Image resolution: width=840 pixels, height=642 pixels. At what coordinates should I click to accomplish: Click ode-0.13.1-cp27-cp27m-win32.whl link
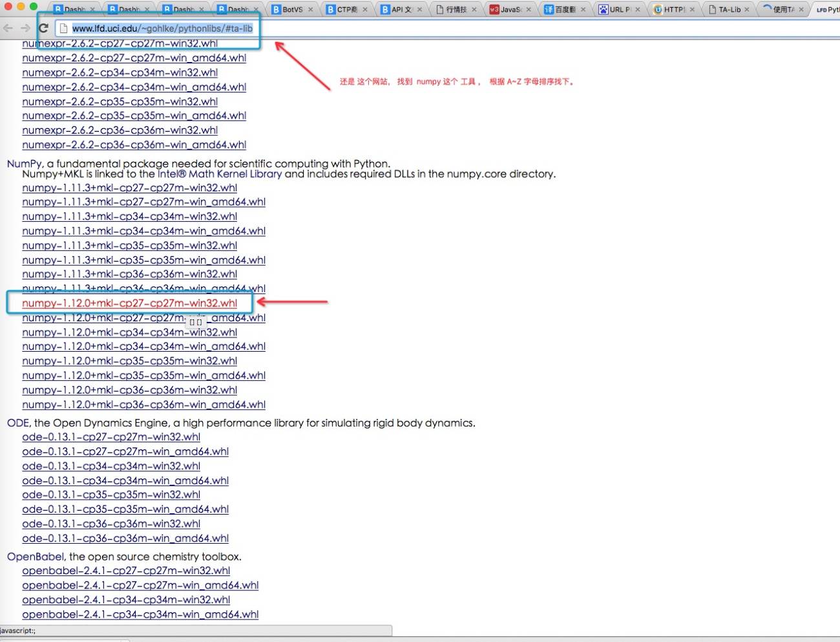coord(111,437)
